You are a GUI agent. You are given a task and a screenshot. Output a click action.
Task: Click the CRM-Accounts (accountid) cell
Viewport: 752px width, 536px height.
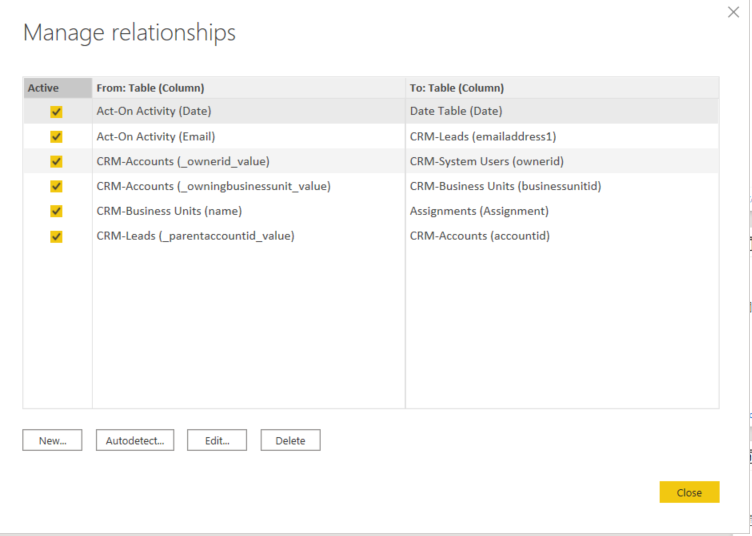562,236
